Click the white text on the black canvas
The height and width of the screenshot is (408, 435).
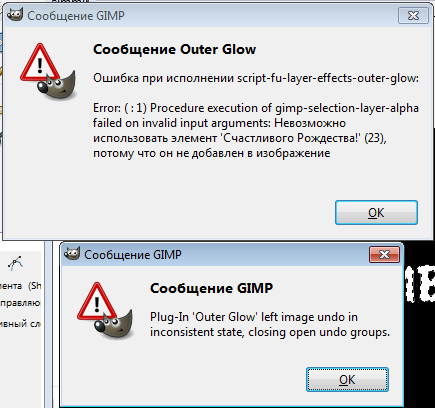click(420, 284)
